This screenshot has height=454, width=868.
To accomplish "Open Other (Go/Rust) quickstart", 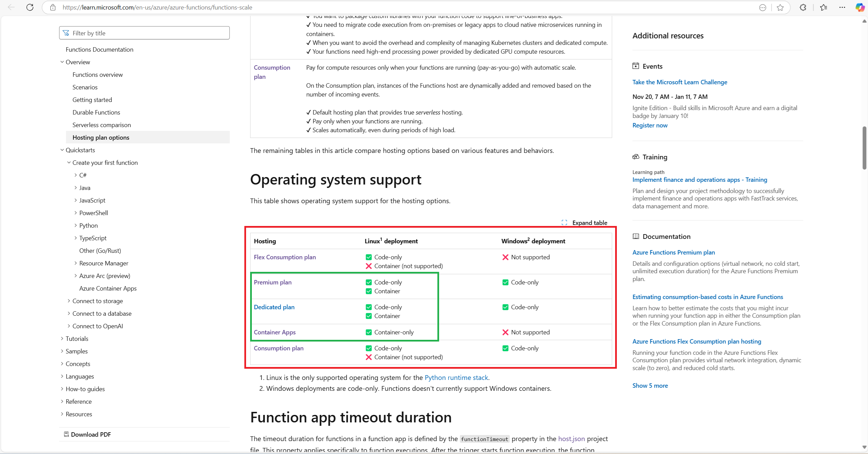I will (100, 250).
